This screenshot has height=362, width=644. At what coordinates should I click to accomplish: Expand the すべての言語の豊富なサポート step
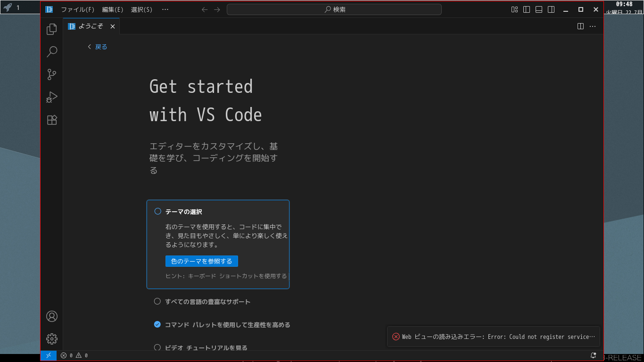(208, 302)
